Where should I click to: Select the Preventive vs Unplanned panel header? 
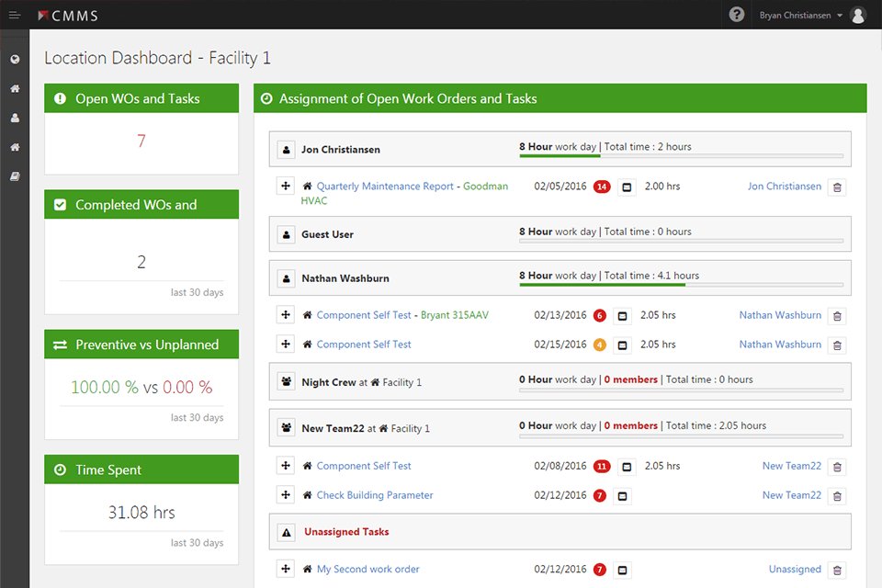(x=141, y=345)
